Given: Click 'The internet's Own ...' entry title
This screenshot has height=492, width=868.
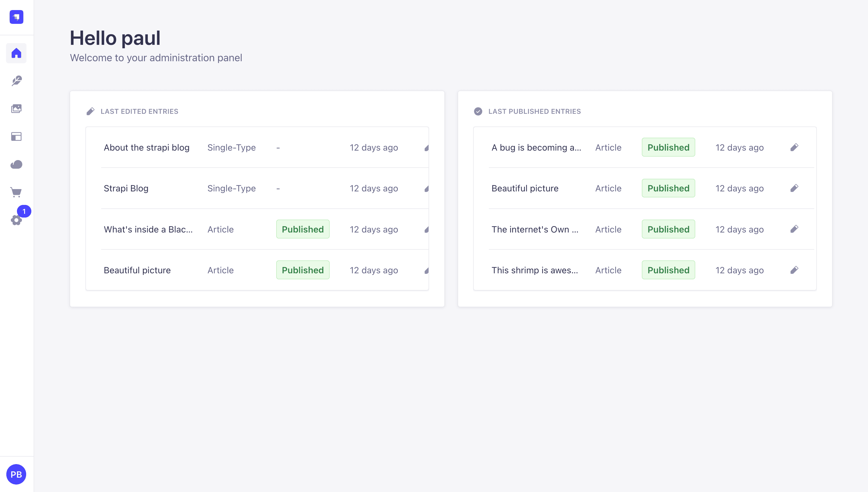Looking at the screenshot, I should pos(535,229).
